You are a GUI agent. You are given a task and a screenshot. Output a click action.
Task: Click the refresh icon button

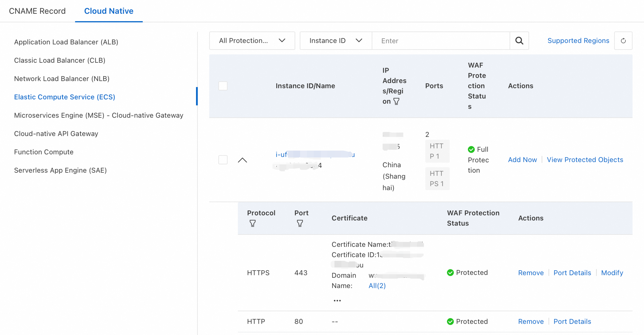tap(623, 41)
